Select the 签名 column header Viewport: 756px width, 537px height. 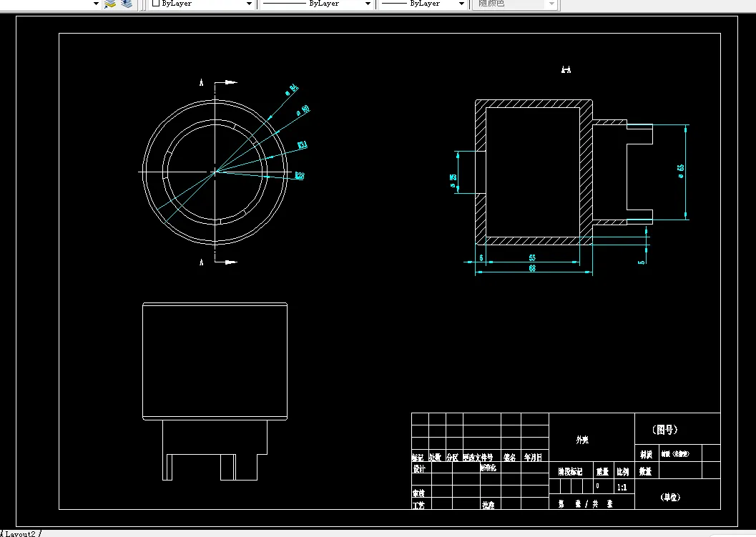[x=510, y=457]
